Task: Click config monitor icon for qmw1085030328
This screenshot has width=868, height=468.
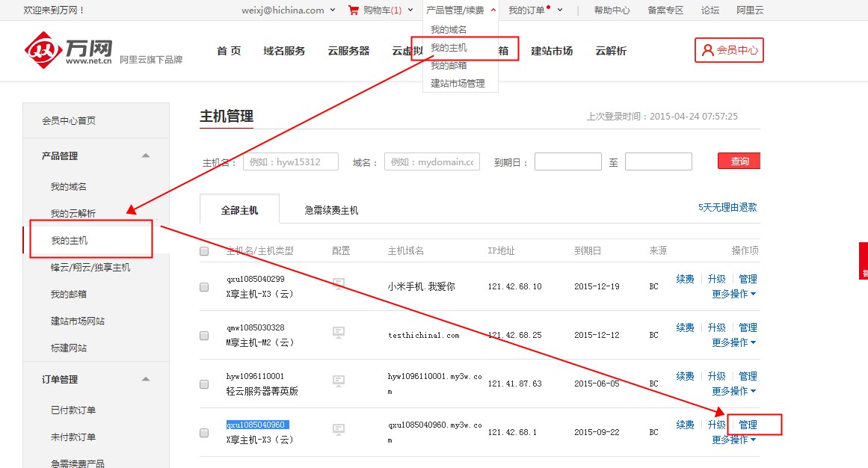Action: point(339,333)
